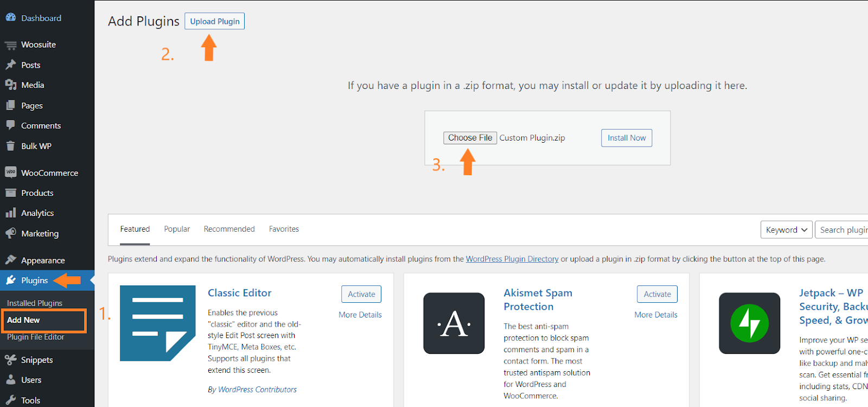This screenshot has width=868, height=407.
Task: Click the Snippets scissors icon
Action: (11, 359)
